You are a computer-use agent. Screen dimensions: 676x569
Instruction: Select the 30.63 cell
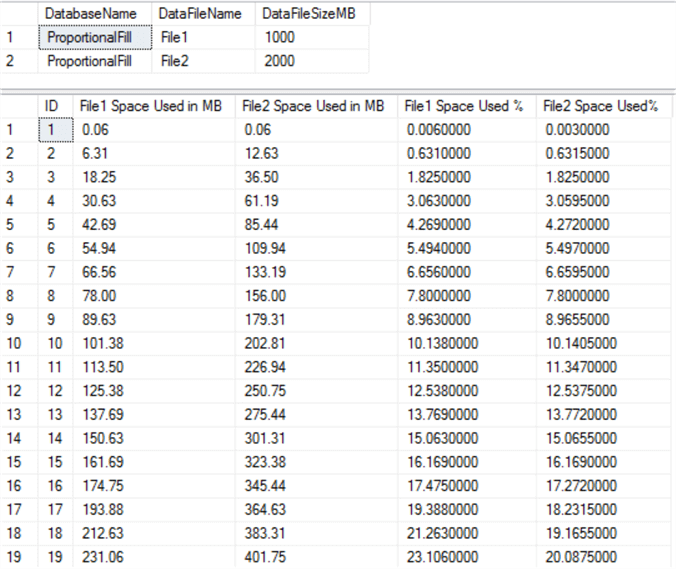[154, 201]
